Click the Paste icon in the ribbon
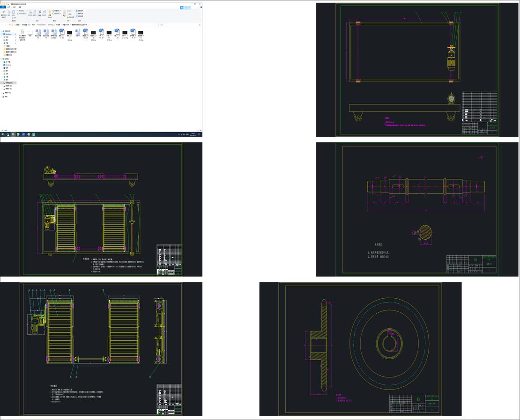The height and width of the screenshot is (420, 520). tap(13, 13)
